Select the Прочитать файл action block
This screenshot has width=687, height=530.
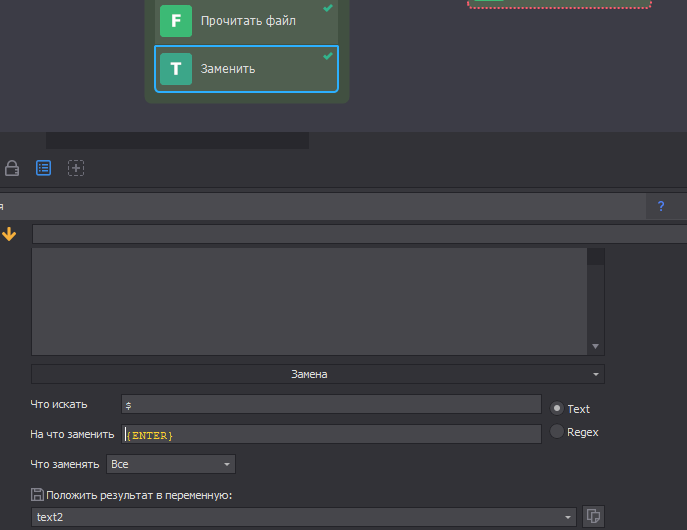click(258, 21)
